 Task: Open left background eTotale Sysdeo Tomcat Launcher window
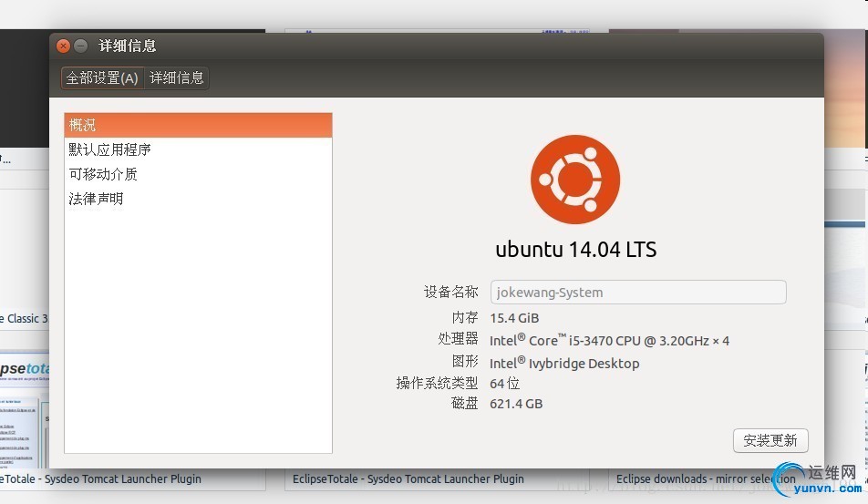point(100,479)
